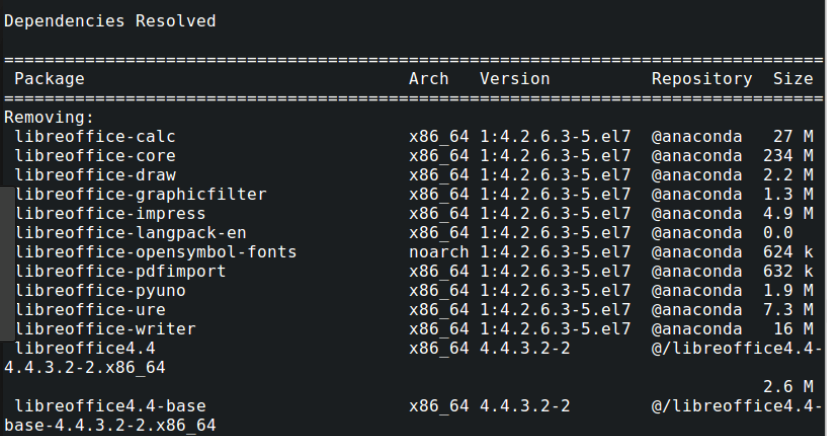Click the libreoffice-writer package name

point(105,329)
